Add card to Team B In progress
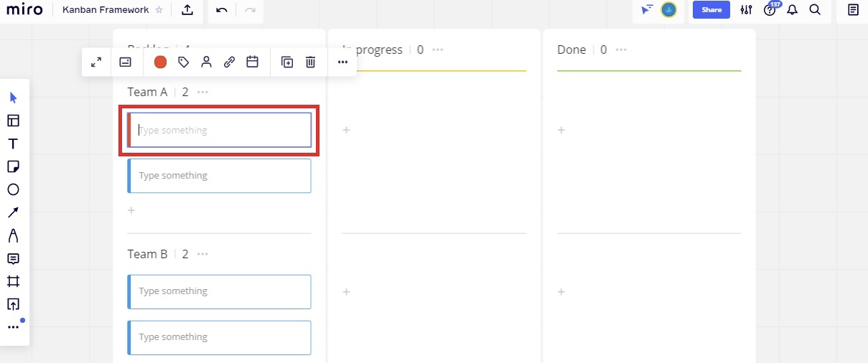Image resolution: width=868 pixels, height=363 pixels. [x=346, y=292]
